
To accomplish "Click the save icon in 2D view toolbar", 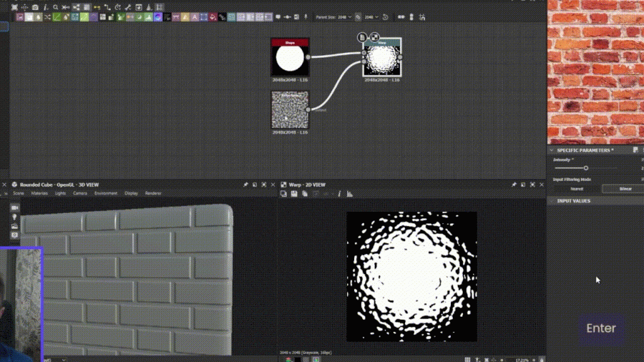I will tap(294, 194).
